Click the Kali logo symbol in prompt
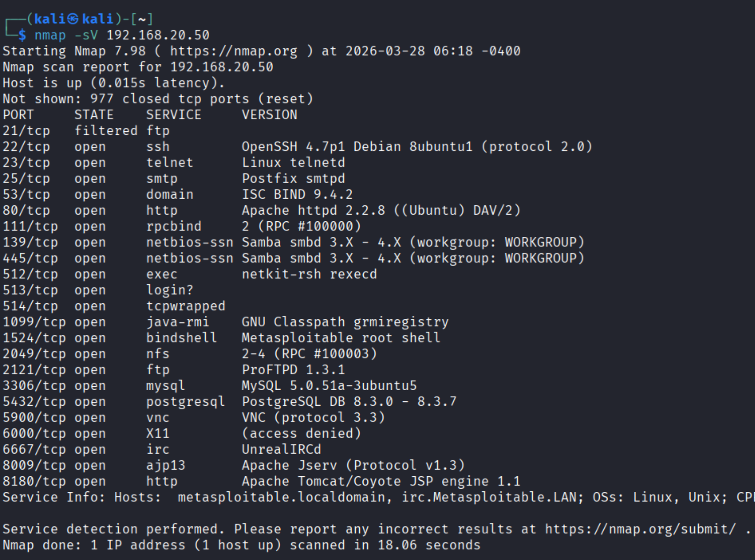 click(x=73, y=19)
